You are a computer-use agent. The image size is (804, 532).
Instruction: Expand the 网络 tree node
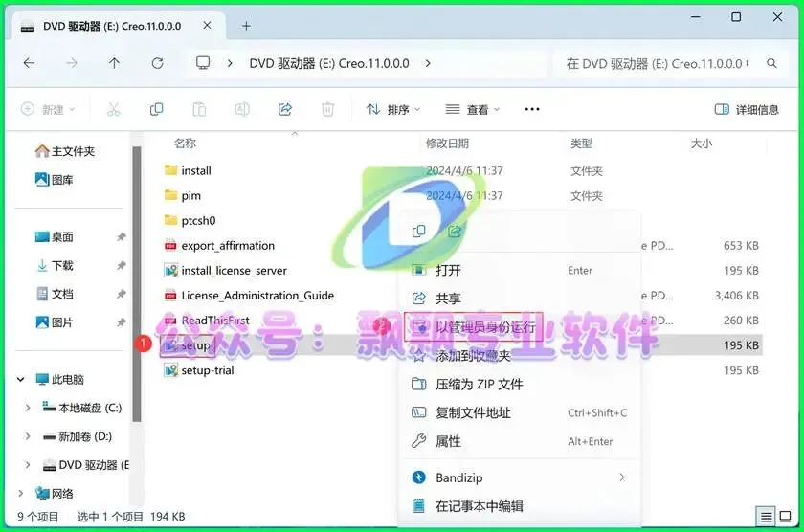tap(20, 494)
